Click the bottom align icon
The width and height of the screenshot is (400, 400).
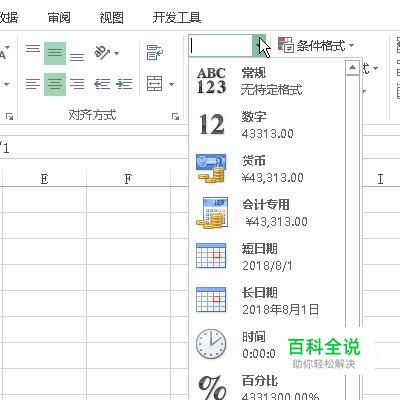[77, 57]
